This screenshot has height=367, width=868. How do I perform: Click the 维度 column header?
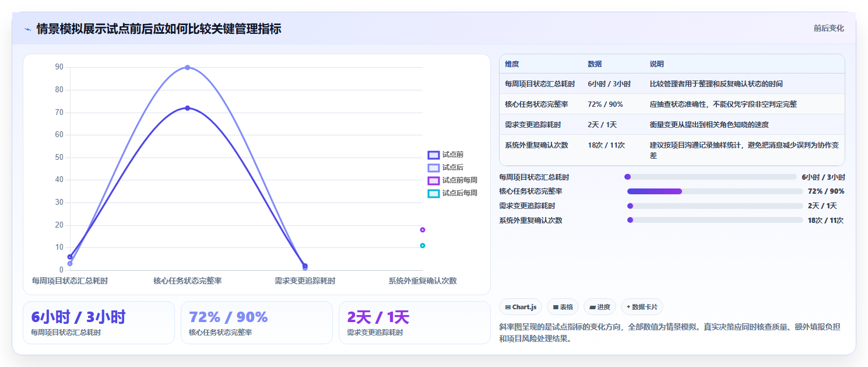pos(512,64)
